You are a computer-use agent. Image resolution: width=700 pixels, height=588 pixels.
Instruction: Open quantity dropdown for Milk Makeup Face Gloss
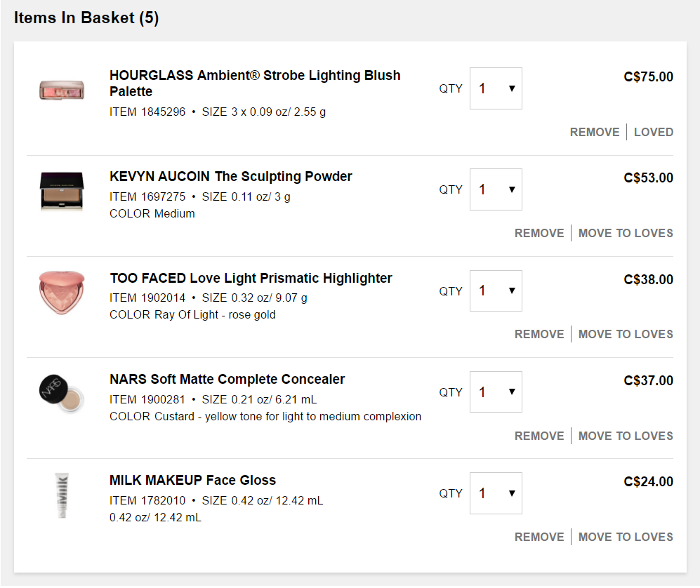tap(496, 493)
